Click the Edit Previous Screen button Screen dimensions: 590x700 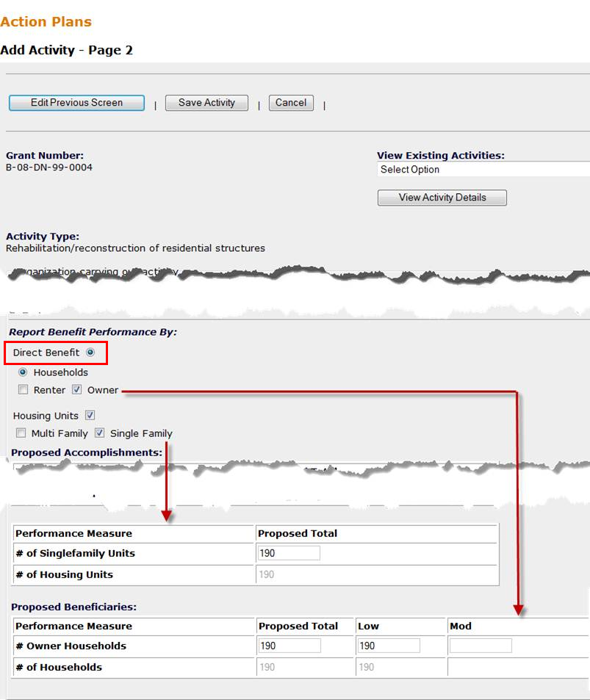tap(76, 103)
